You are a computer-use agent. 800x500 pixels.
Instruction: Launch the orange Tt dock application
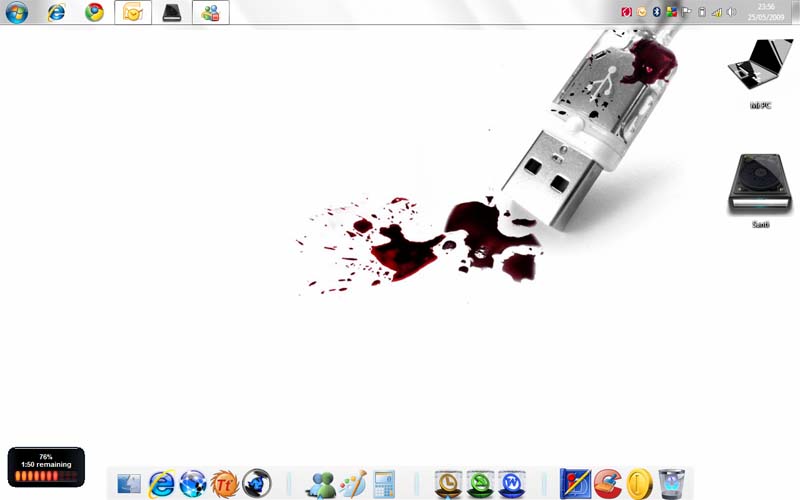[x=224, y=483]
